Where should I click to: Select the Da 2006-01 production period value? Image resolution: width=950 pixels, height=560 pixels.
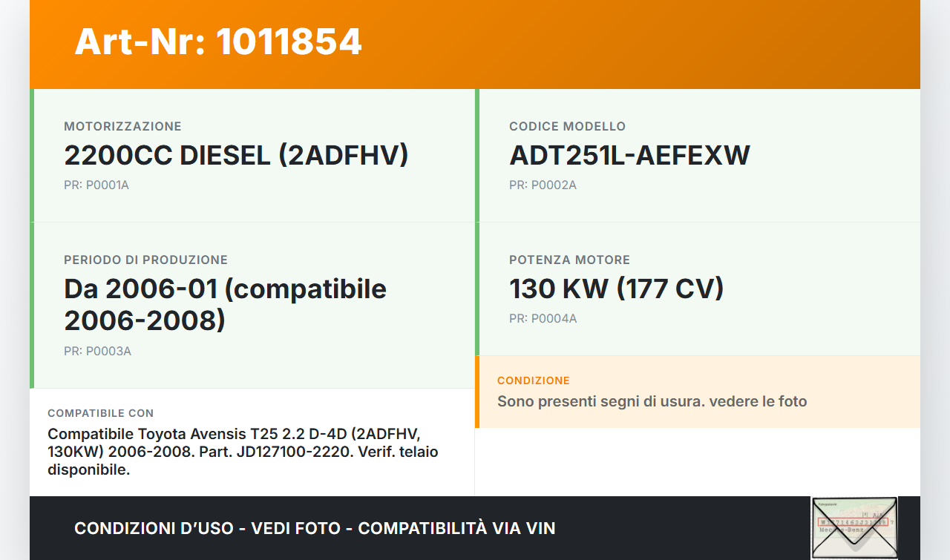click(x=225, y=304)
